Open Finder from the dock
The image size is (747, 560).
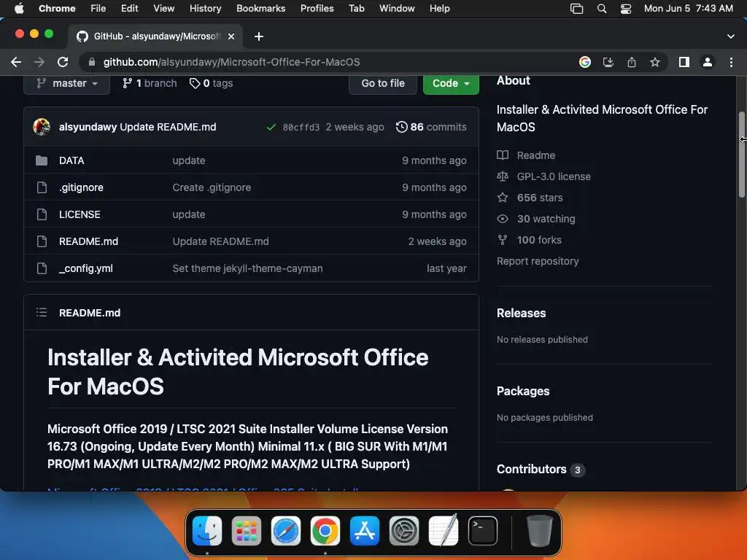pos(207,531)
